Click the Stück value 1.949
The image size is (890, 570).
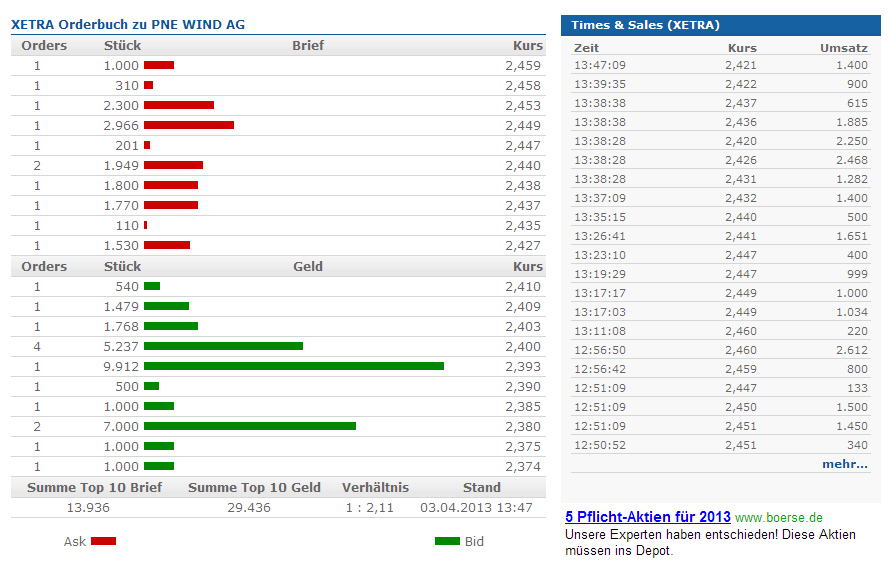pyautogui.click(x=121, y=166)
